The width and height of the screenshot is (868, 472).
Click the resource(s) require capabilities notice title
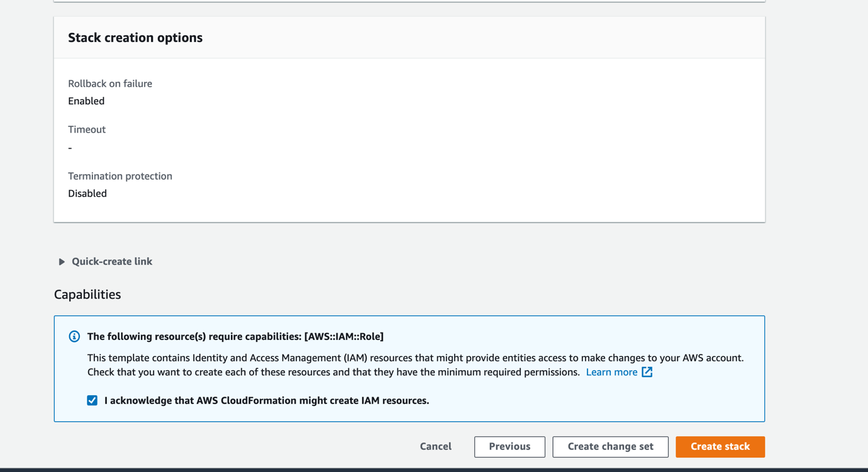click(x=235, y=337)
